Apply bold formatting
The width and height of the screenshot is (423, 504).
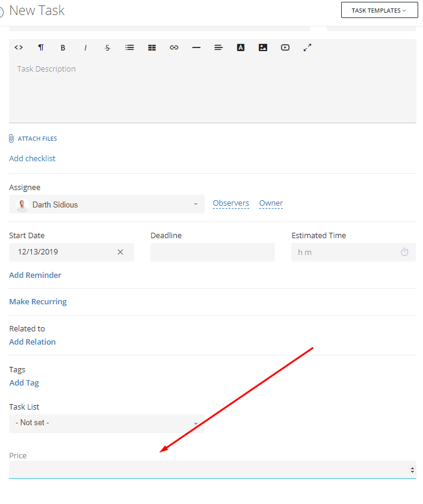coord(63,48)
